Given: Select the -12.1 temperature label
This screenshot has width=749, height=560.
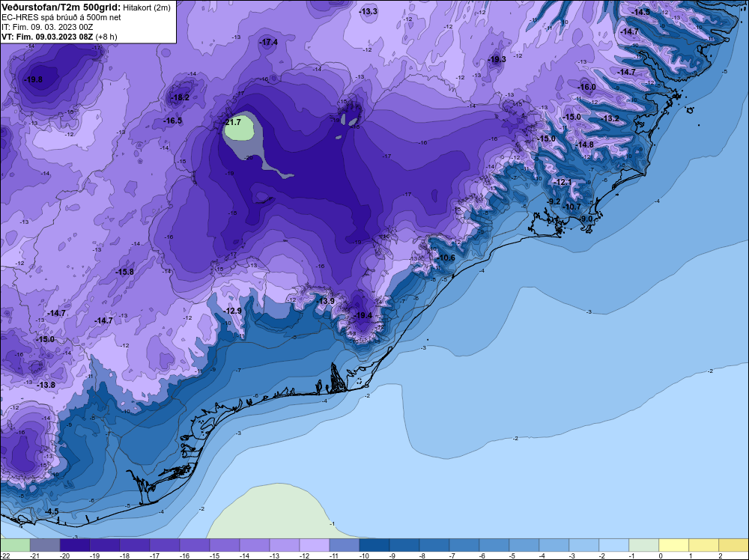Looking at the screenshot, I should coord(563,183).
